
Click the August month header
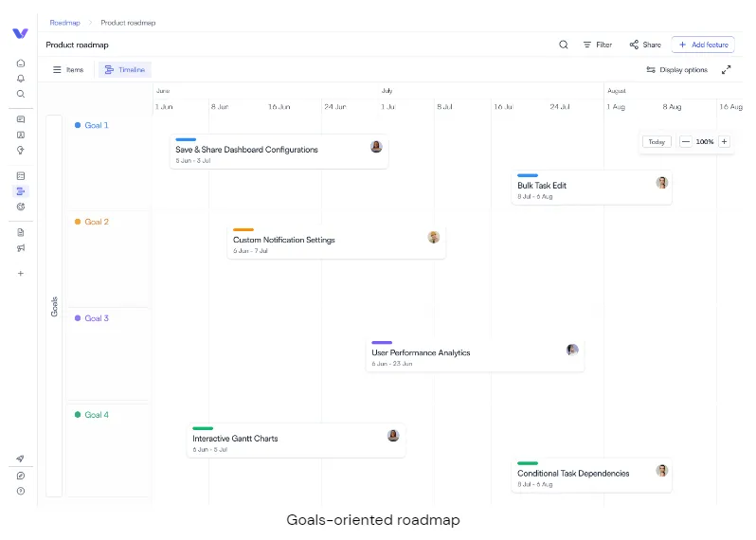pyautogui.click(x=617, y=91)
